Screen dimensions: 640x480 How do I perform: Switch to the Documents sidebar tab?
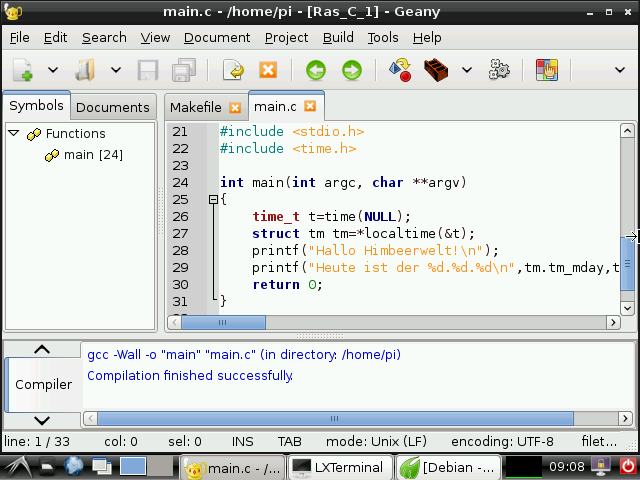pos(112,108)
